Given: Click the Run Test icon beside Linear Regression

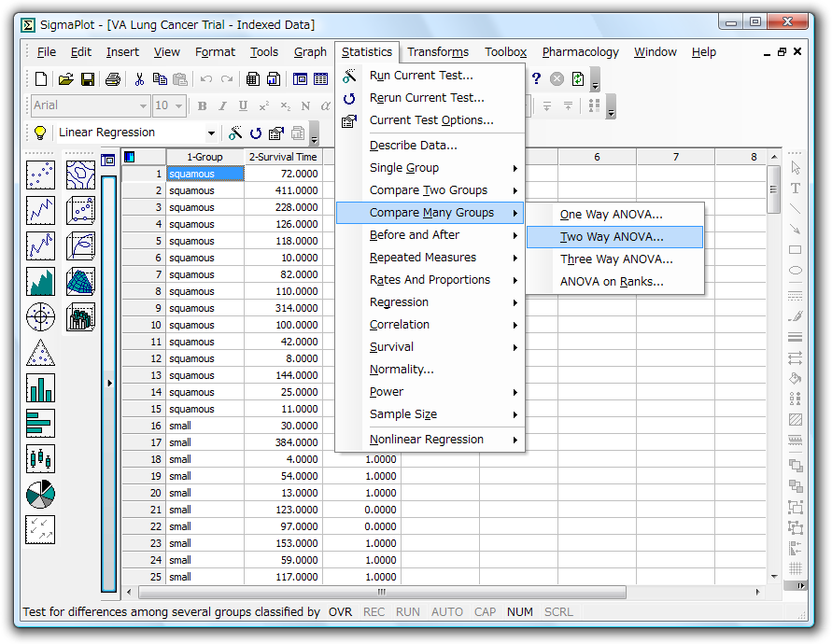Looking at the screenshot, I should point(235,133).
